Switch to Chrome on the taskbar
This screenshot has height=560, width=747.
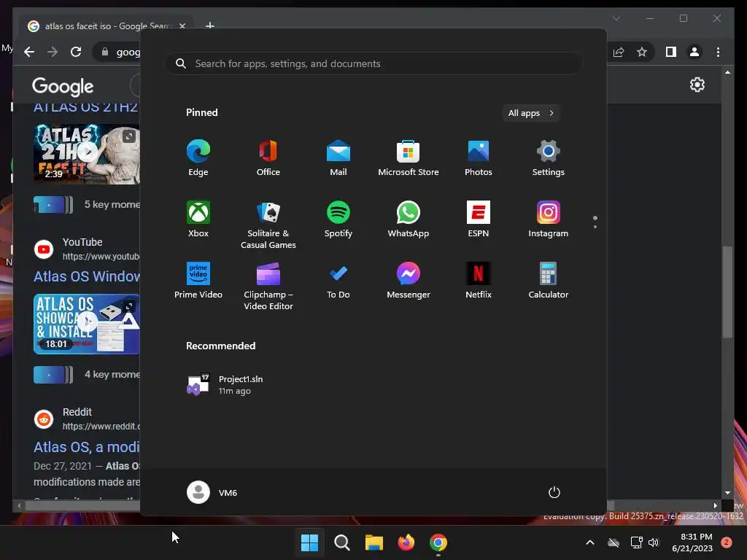coord(438,542)
